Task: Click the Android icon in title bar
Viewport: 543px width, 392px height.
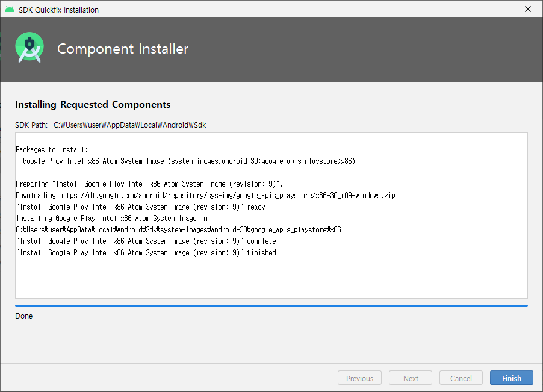Action: coord(10,10)
